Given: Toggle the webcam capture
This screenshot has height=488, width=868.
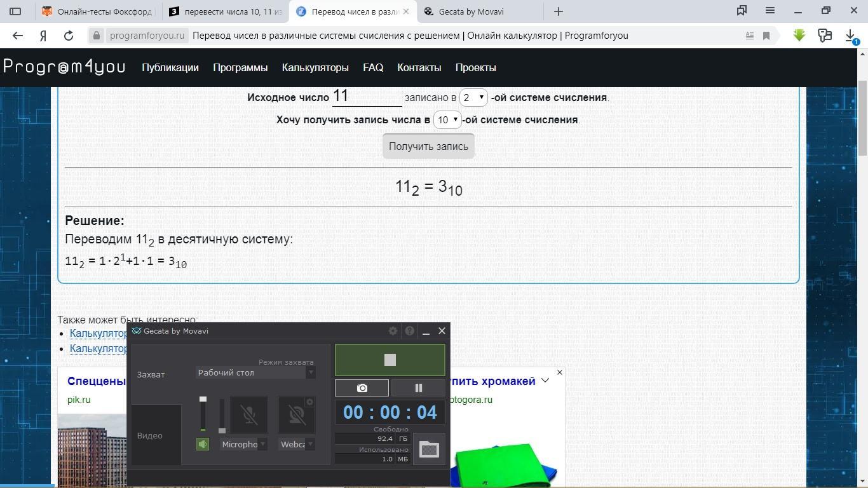Looking at the screenshot, I should click(x=296, y=416).
